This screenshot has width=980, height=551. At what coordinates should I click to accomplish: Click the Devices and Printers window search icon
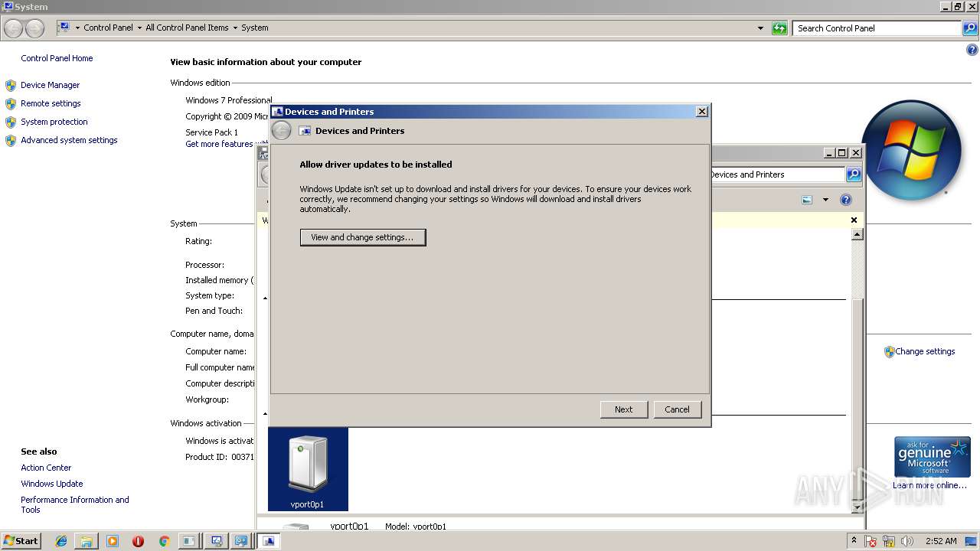point(853,174)
